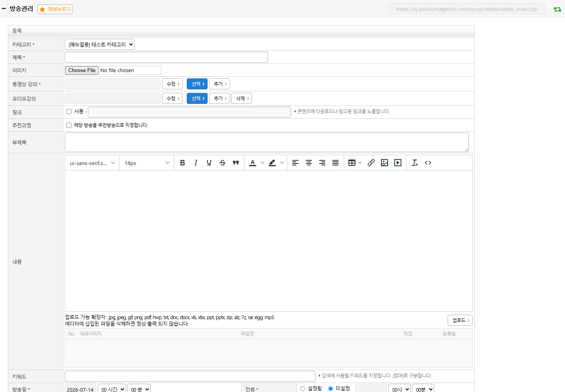Click the green refresh arrows icon
This screenshot has height=392, width=565.
(558, 9)
